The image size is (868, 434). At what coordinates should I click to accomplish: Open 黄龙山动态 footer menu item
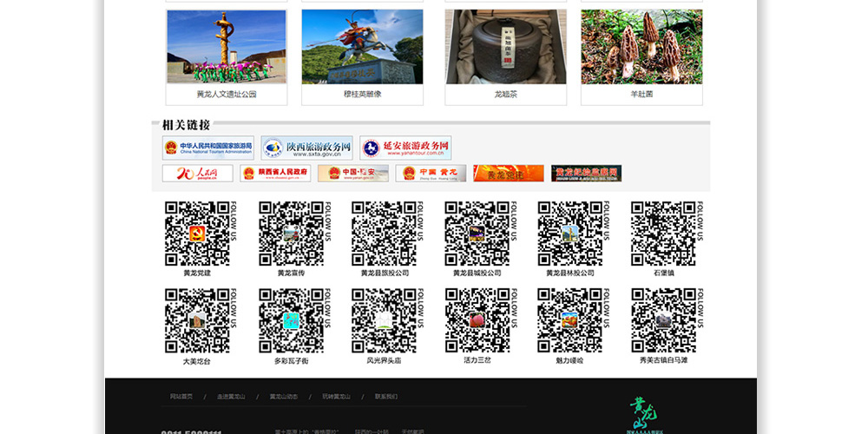pyautogui.click(x=284, y=397)
